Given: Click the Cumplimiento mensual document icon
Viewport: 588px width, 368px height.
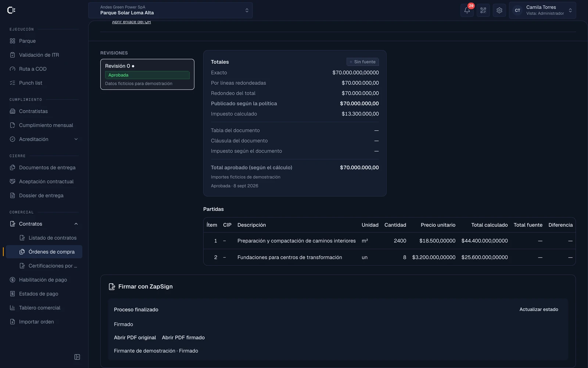Looking at the screenshot, I should pyautogui.click(x=12, y=125).
